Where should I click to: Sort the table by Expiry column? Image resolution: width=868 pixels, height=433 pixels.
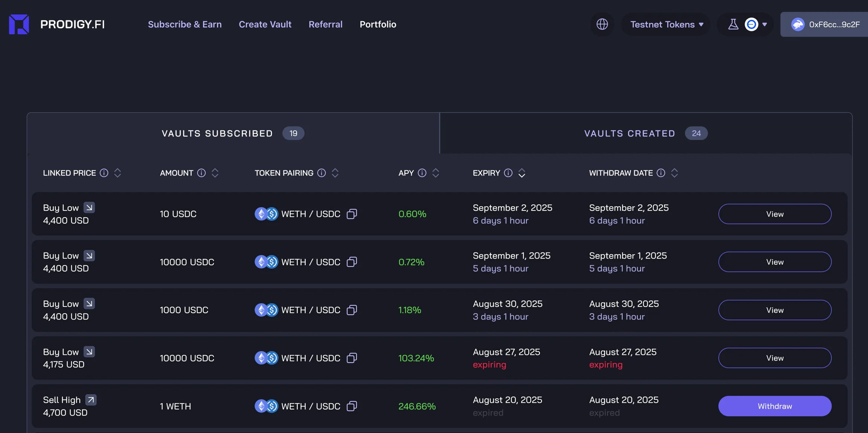[522, 173]
